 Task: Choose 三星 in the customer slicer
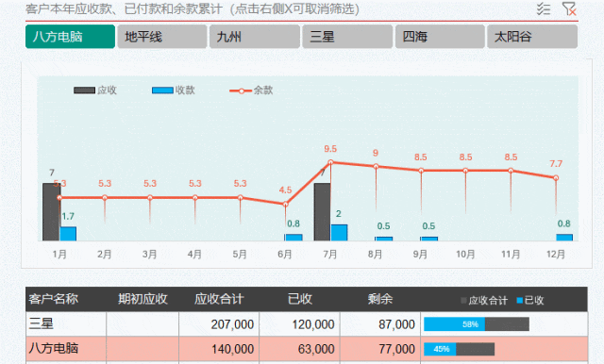(347, 37)
